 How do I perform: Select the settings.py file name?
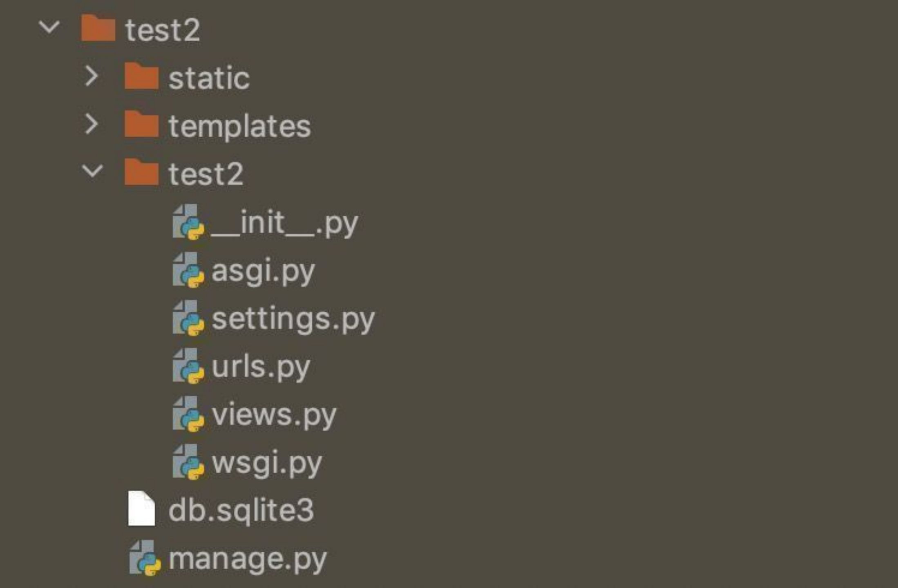(x=293, y=319)
